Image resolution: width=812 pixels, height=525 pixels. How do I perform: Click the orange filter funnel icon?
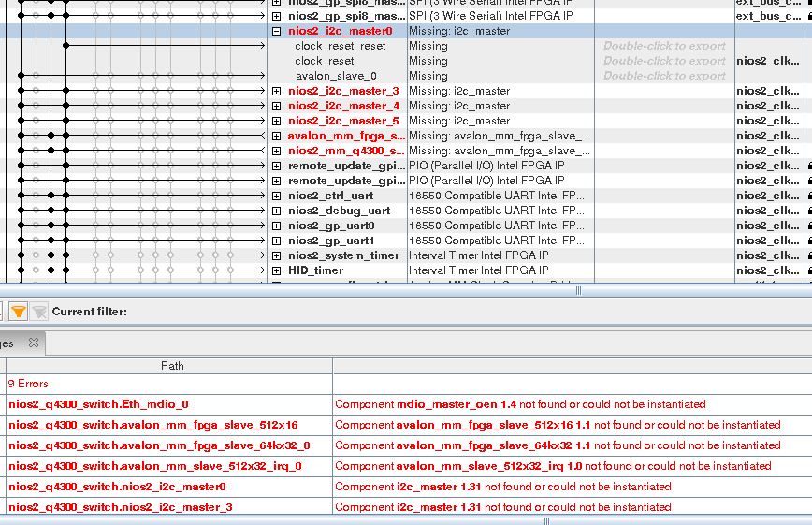(18, 312)
